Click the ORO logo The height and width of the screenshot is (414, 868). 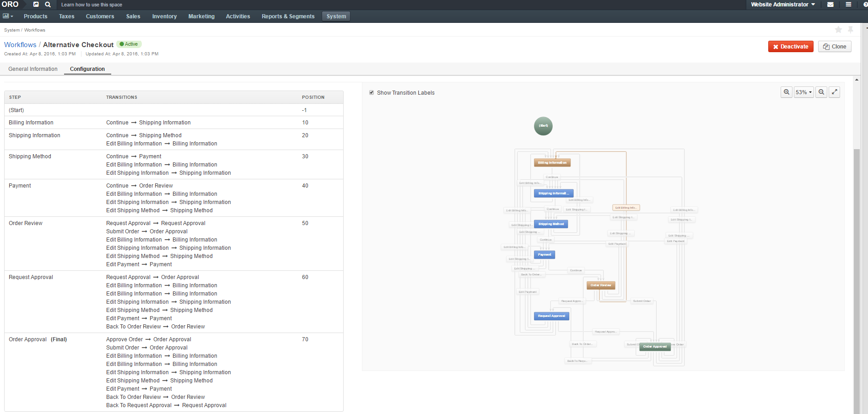pyautogui.click(x=10, y=5)
